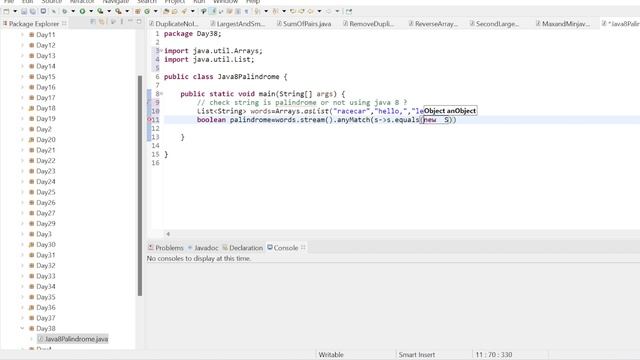
Task: Switch to the MaxandMinjav... editor tab
Action: [x=562, y=24]
